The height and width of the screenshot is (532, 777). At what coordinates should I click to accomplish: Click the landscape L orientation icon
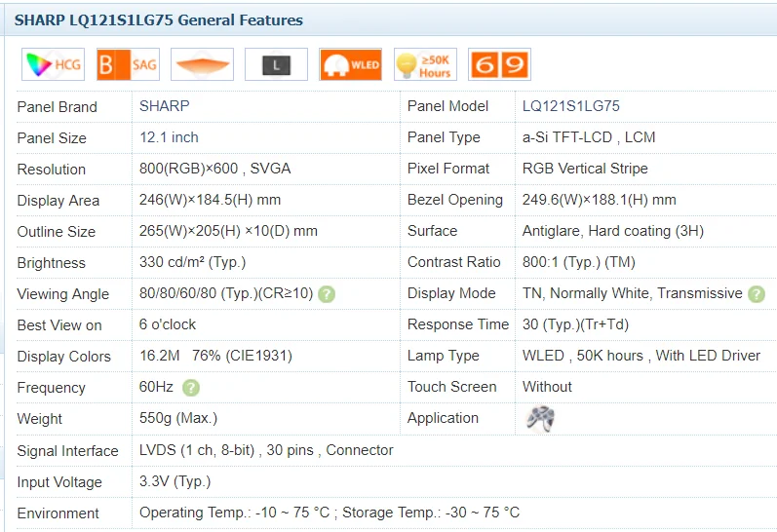coord(277,64)
